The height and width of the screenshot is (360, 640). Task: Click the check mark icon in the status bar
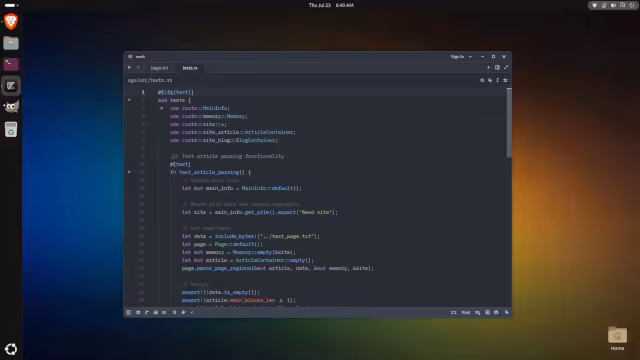point(192,313)
